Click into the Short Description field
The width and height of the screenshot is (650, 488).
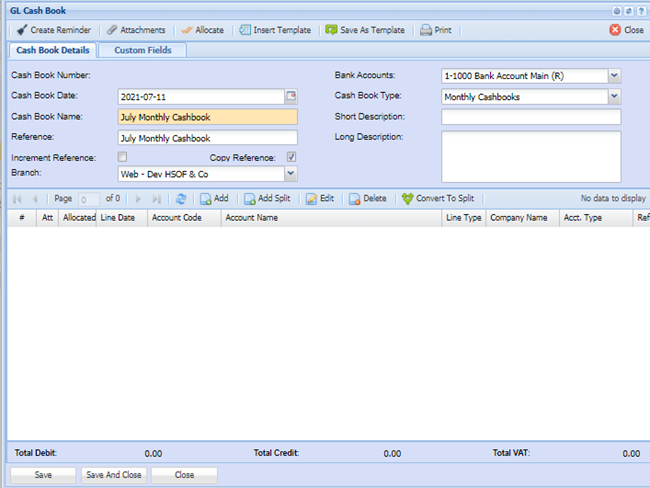[x=530, y=117]
